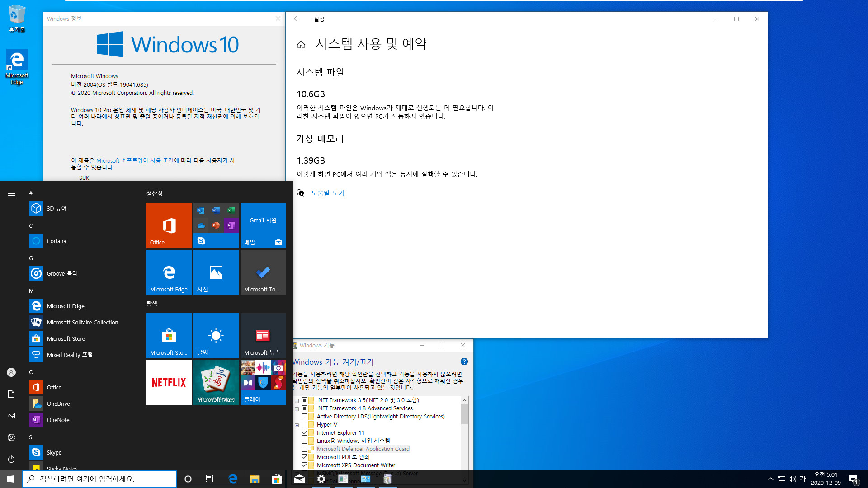Open the 사진 photos tile
The width and height of the screenshot is (868, 488).
pos(216,272)
